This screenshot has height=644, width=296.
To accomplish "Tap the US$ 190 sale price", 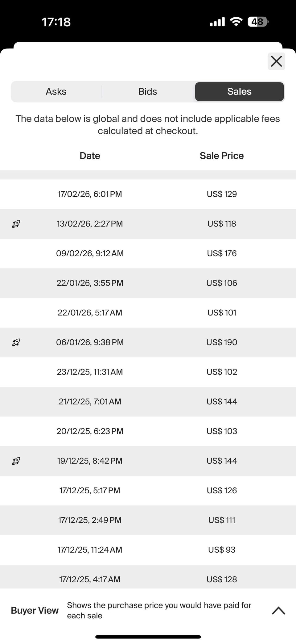I will point(222,342).
